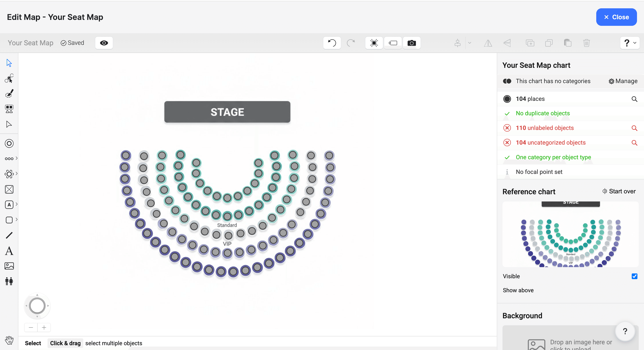Select the hand pan tool
Image resolution: width=644 pixels, height=350 pixels.
tap(9, 340)
